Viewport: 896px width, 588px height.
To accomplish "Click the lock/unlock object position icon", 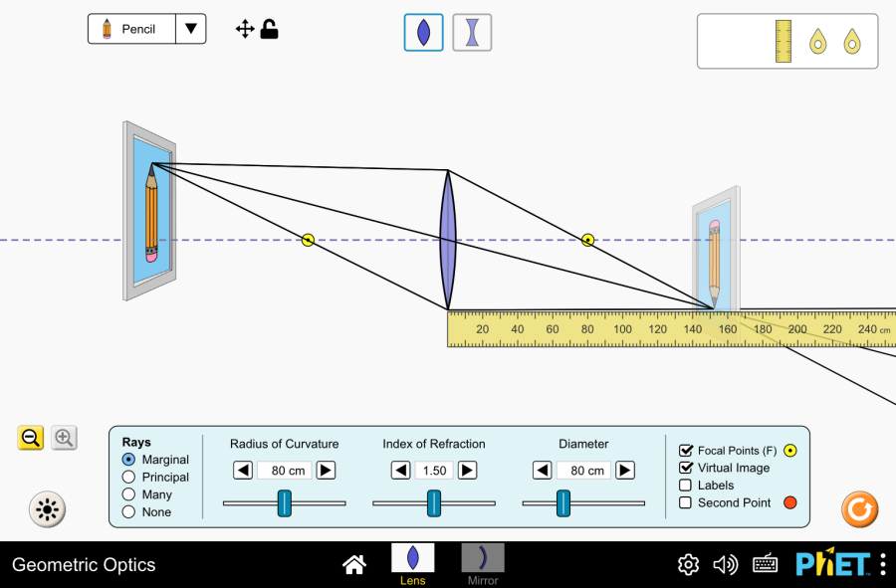I will (x=269, y=29).
